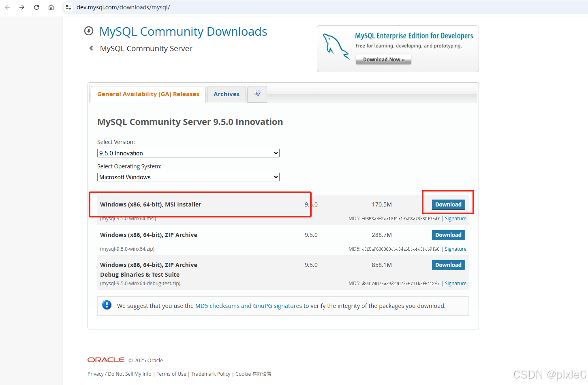Open Signature link for debug-test zip

[455, 284]
